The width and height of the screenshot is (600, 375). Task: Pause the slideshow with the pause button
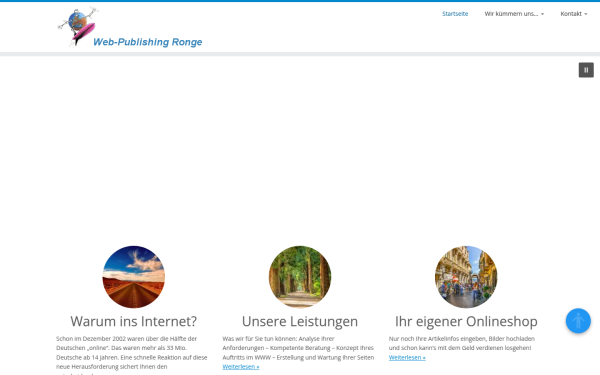(x=586, y=70)
